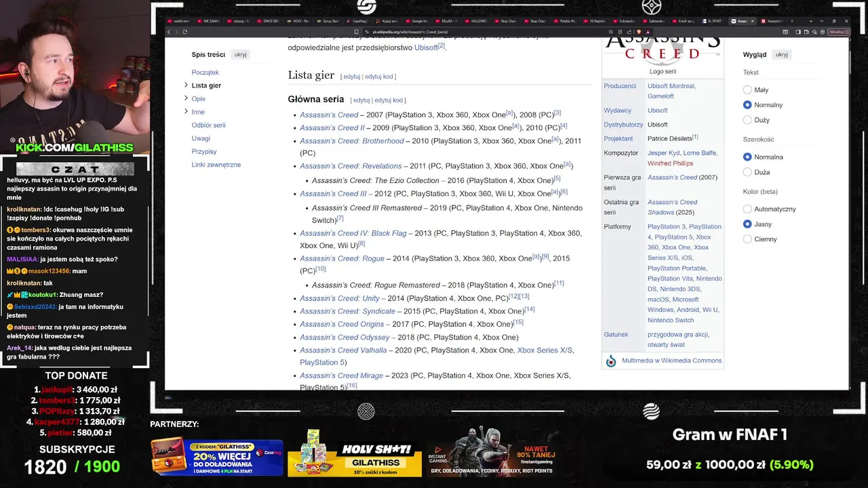Image resolution: width=868 pixels, height=488 pixels.
Task: Go to Linki zewnętrzne in the contents
Action: (x=216, y=165)
